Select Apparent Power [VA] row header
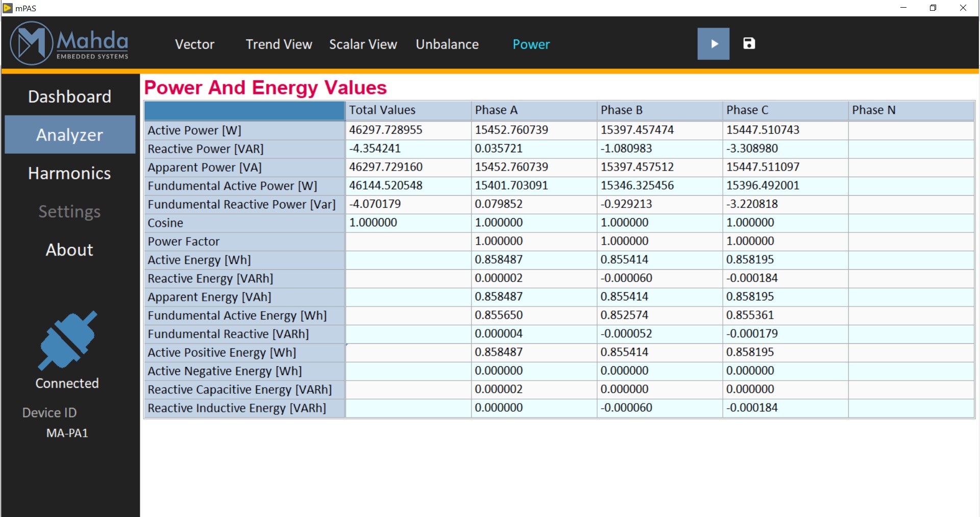The height and width of the screenshot is (517, 980). 244,167
